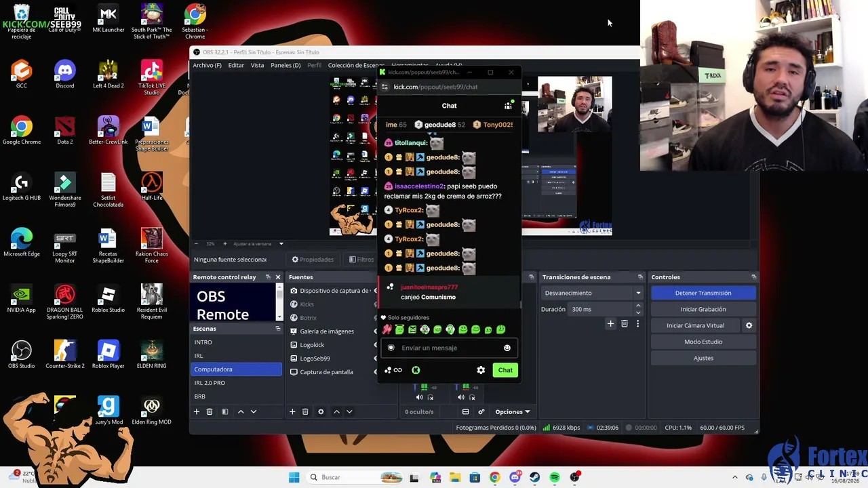Open Logitech G HUB desktop icon
The image size is (868, 488).
point(22,187)
